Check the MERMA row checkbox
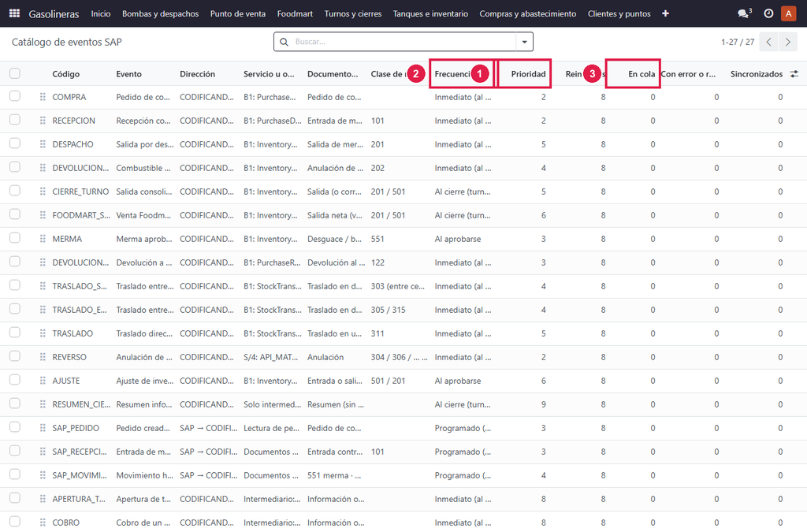Viewport: 807px width, 532px height. [x=15, y=238]
